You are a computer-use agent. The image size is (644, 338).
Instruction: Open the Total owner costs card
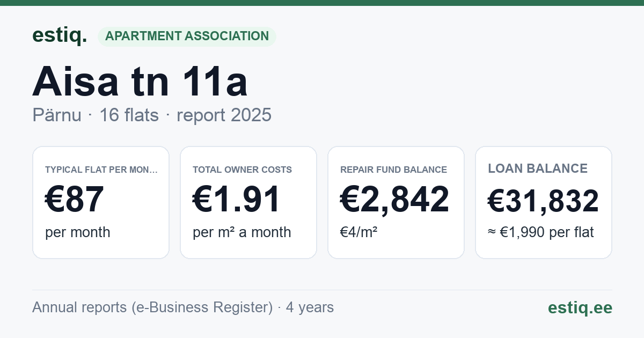(x=248, y=202)
